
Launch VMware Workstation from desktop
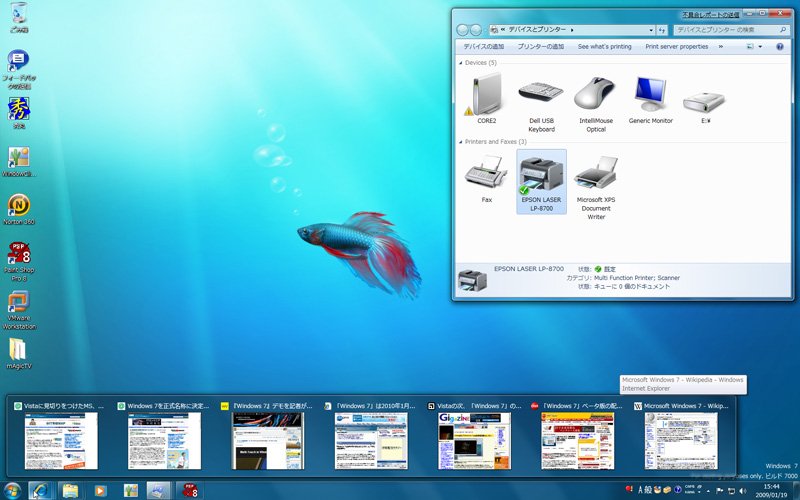click(x=19, y=310)
